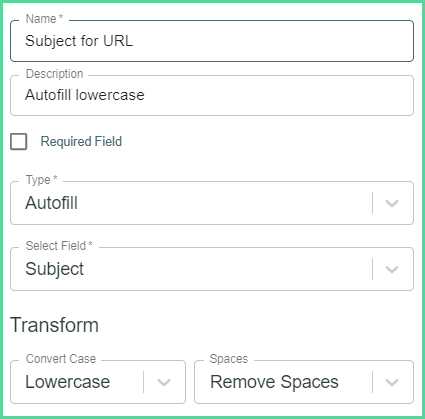
Task: Click the chevron arrow in Select Field
Action: (x=392, y=269)
